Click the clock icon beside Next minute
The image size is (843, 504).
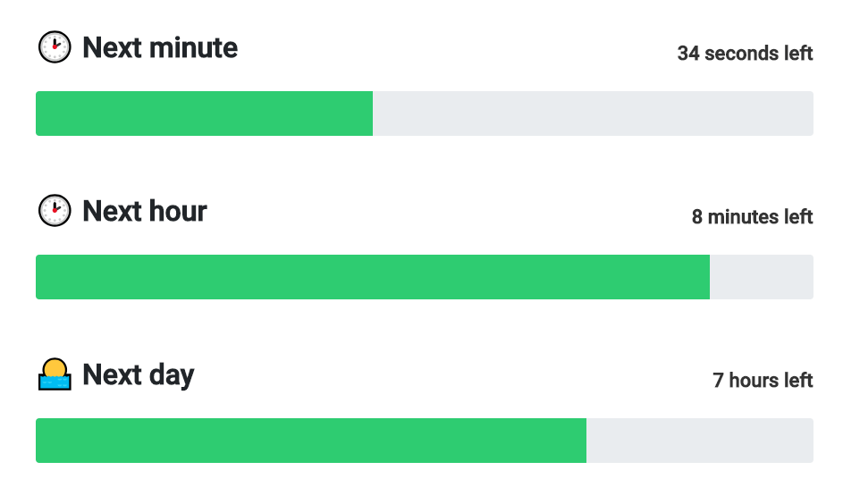[54, 47]
